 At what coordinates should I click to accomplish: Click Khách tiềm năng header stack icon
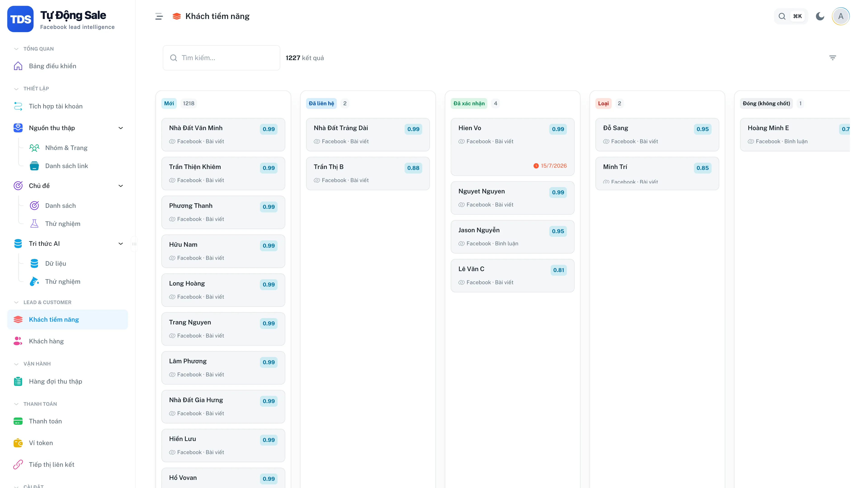coord(177,16)
